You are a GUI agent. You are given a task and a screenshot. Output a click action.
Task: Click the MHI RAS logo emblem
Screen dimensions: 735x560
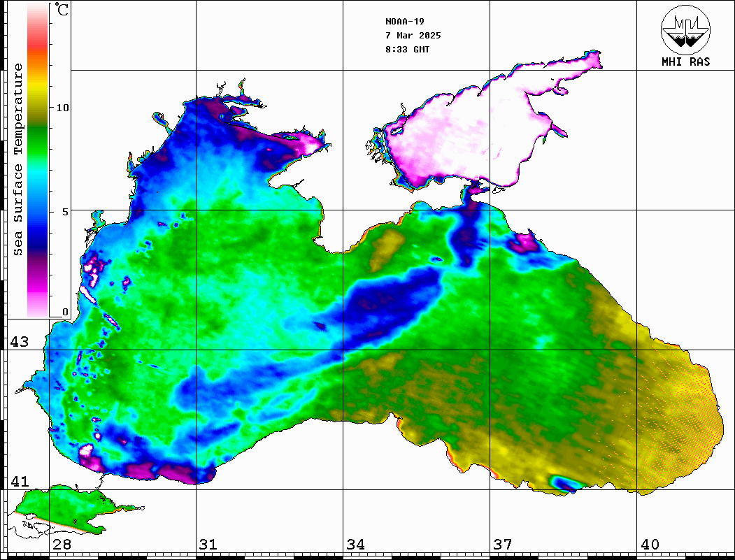(685, 29)
